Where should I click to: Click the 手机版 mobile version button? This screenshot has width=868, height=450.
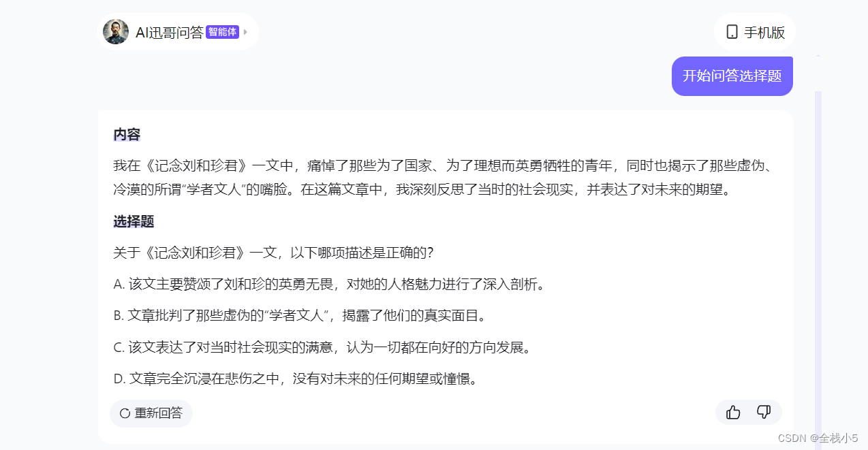tap(755, 31)
